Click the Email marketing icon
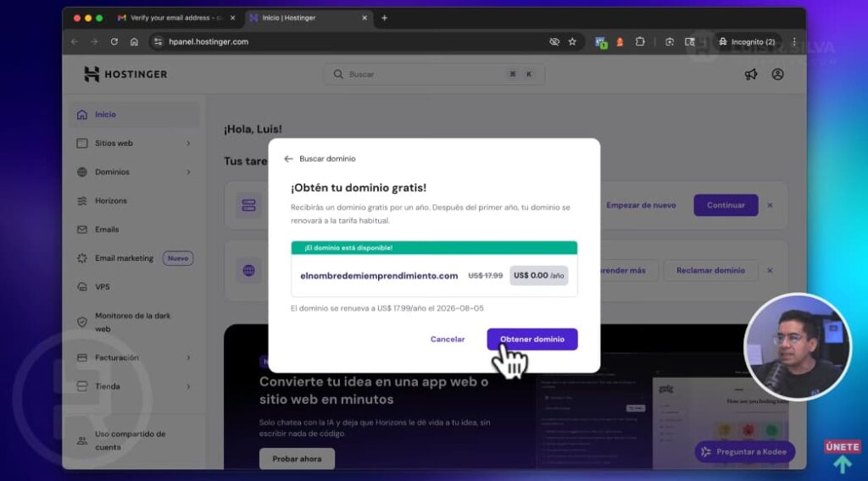This screenshot has width=868, height=481. 82,258
